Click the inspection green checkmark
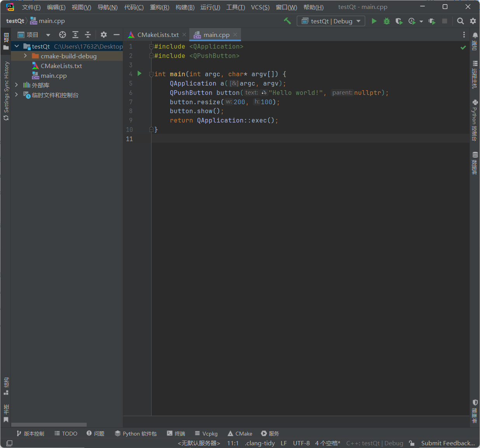 [463, 47]
